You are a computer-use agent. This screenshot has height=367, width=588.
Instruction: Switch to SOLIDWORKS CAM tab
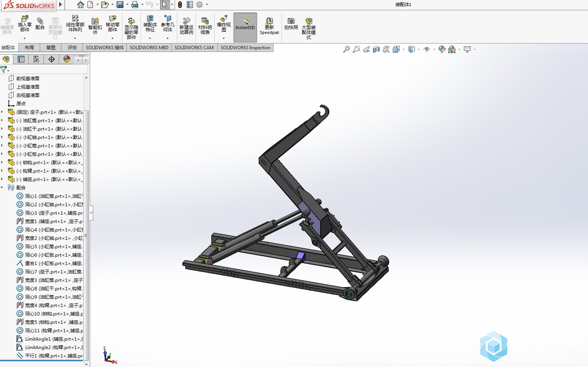pyautogui.click(x=194, y=48)
